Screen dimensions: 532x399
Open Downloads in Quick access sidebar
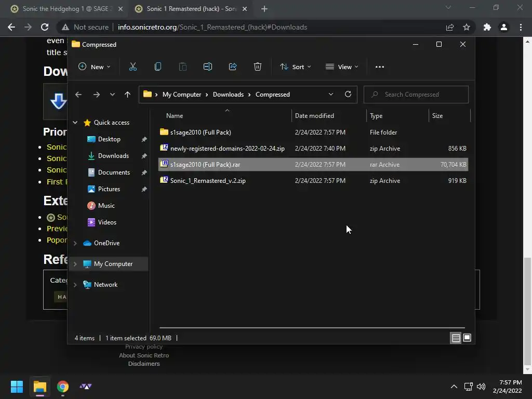point(113,156)
